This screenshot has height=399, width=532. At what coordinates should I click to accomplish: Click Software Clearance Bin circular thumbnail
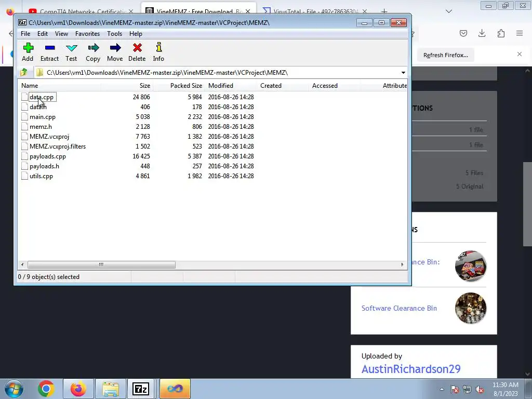[471, 308]
